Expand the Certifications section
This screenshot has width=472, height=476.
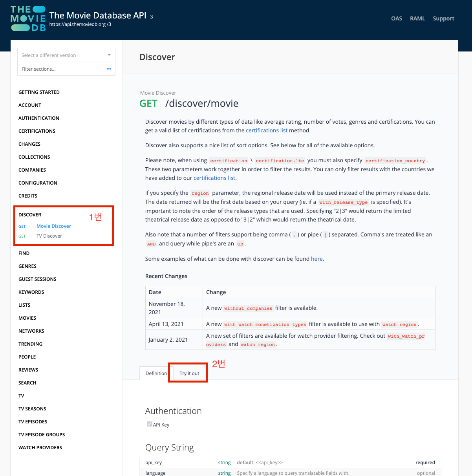(37, 131)
